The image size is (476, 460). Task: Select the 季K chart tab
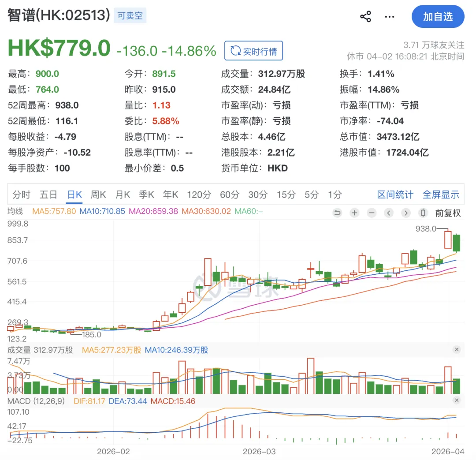(146, 194)
